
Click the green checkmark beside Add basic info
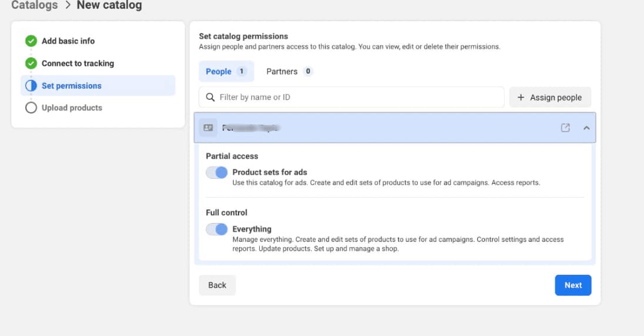click(x=31, y=41)
